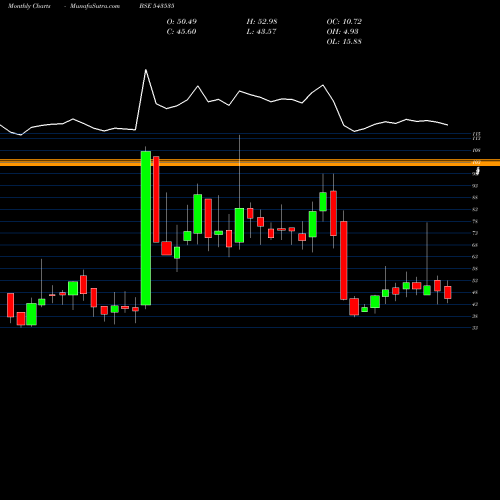Viewport: 500px width, 500px height.
Task: Click the tallest green candlestick
Action: click(x=146, y=228)
